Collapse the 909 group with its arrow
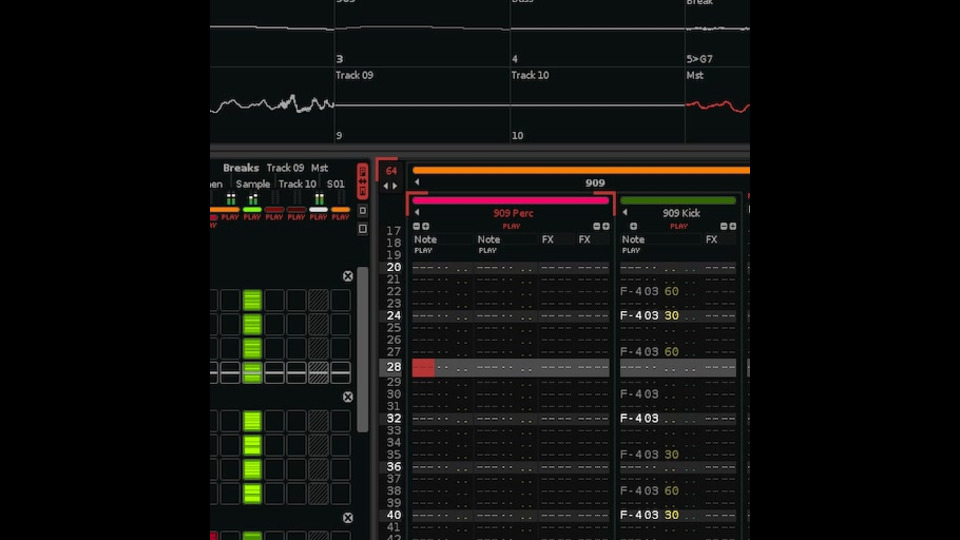 point(417,182)
